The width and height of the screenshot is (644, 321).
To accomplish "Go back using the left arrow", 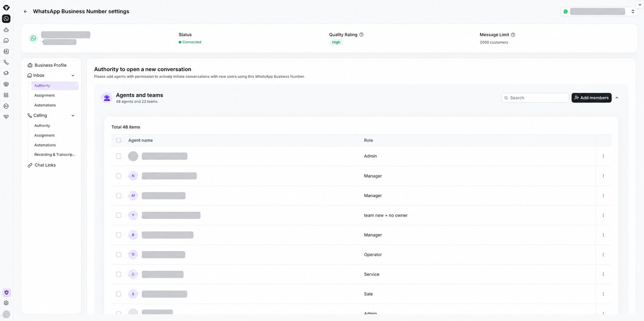I will (x=25, y=12).
